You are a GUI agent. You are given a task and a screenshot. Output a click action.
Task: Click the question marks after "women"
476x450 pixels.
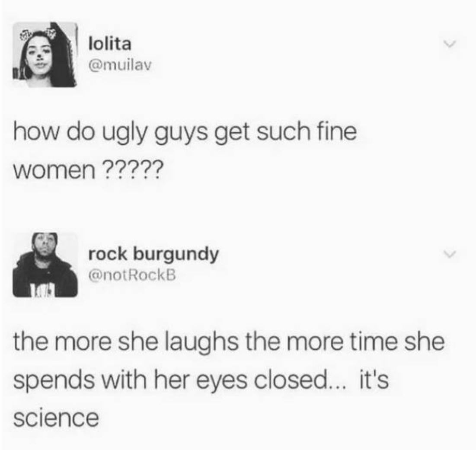click(134, 170)
